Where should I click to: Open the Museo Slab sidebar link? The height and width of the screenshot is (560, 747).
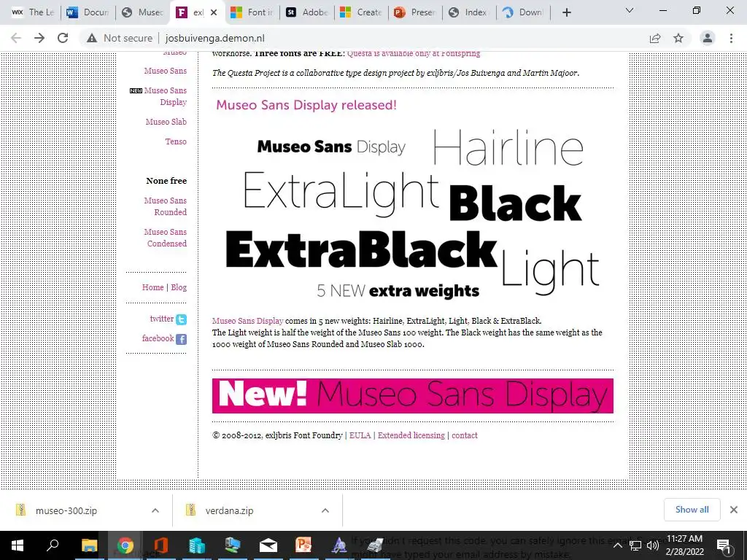166,122
